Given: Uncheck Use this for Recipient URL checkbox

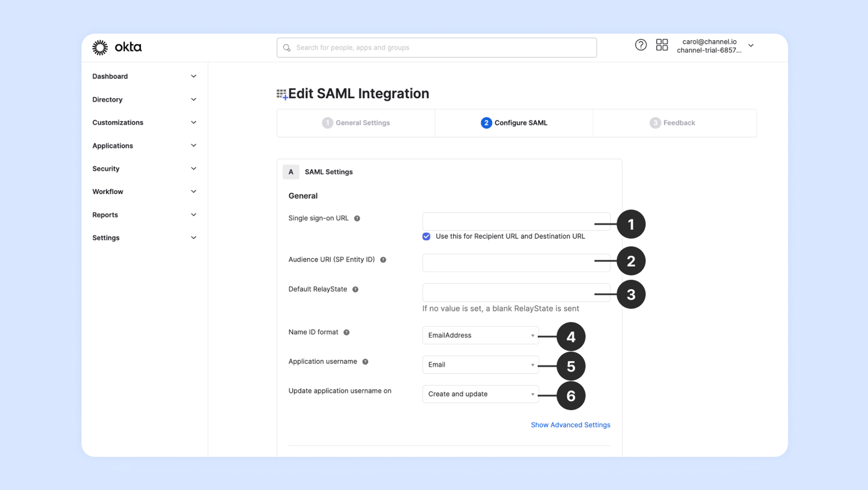Looking at the screenshot, I should tap(426, 236).
